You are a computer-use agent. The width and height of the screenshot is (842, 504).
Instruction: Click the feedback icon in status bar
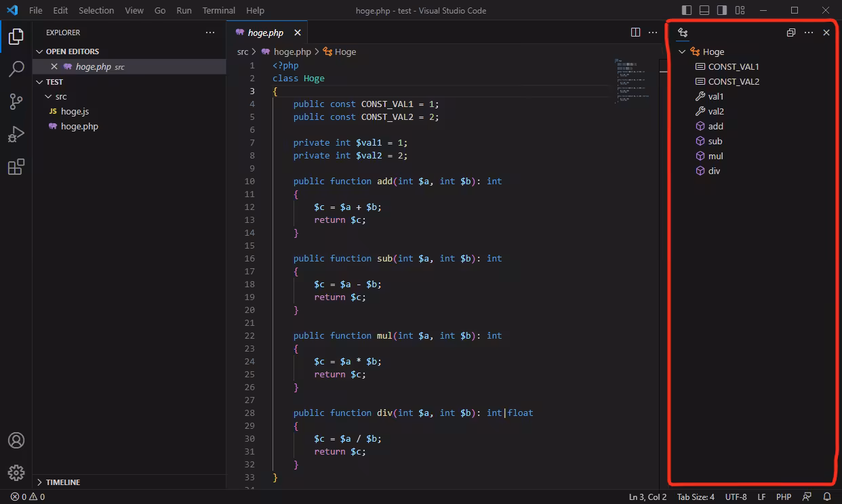point(807,497)
